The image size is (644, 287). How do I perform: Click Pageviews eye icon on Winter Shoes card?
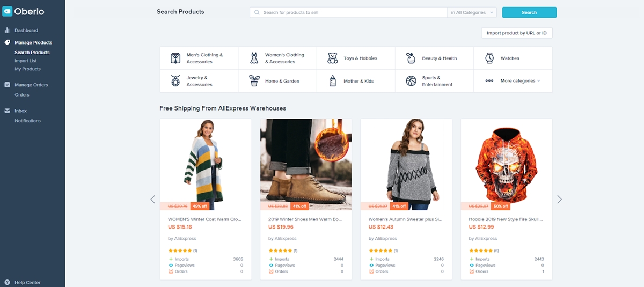pos(272,265)
